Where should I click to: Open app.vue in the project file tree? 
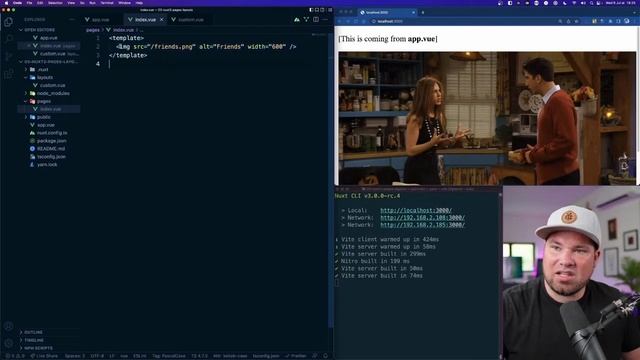click(49, 125)
